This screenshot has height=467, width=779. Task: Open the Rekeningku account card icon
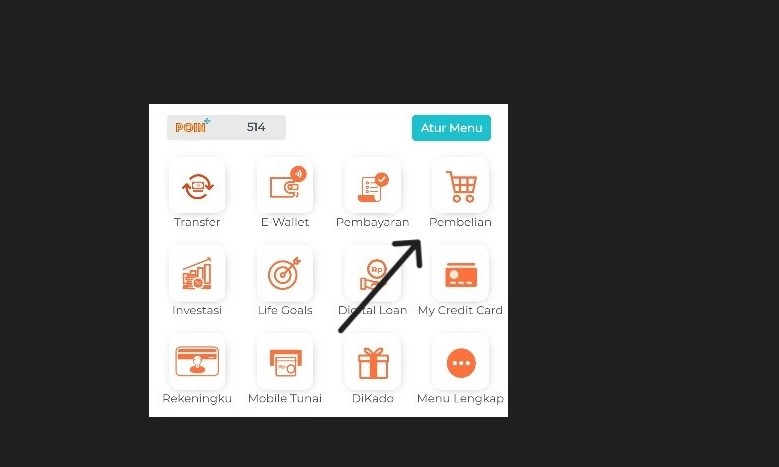tap(197, 361)
